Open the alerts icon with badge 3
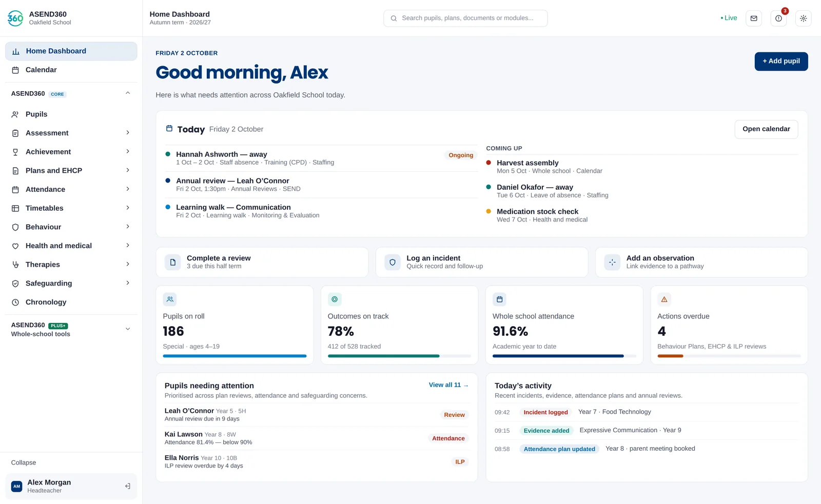The image size is (821, 504). click(778, 18)
